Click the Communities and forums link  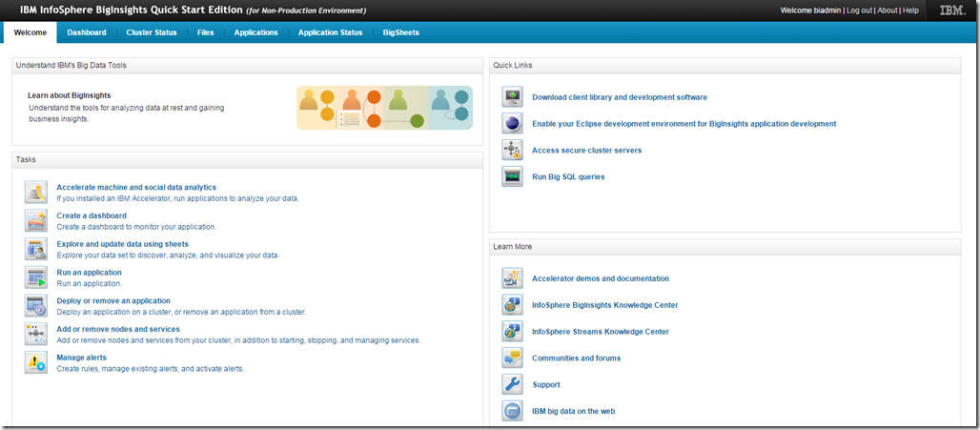click(576, 358)
